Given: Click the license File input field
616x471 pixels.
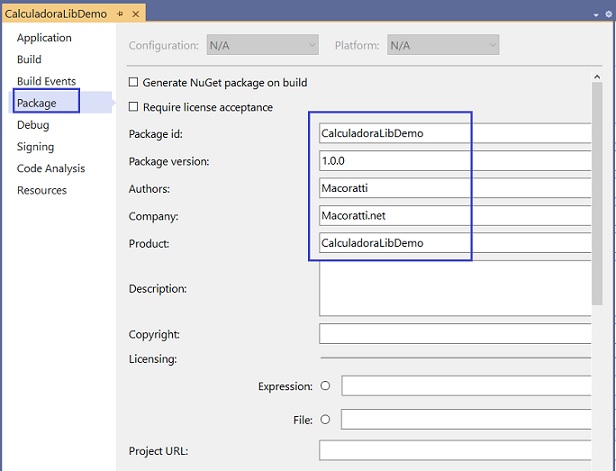Looking at the screenshot, I should point(466,419).
